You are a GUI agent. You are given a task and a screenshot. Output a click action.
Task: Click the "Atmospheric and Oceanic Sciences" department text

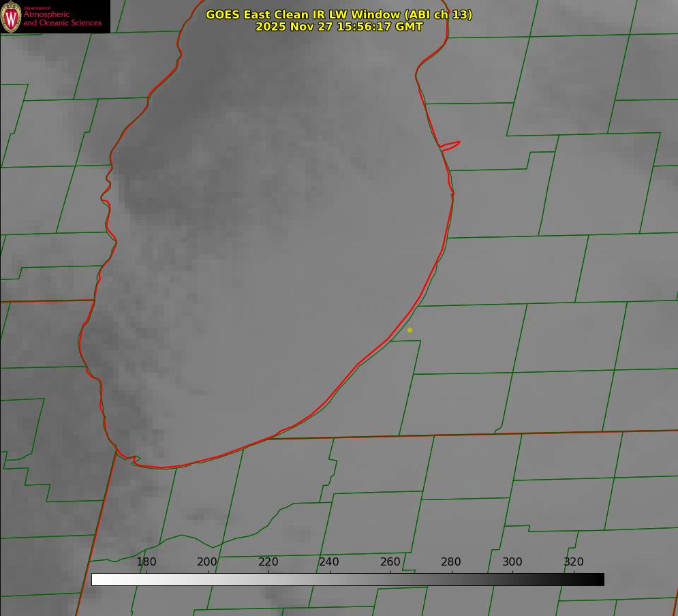63,18
